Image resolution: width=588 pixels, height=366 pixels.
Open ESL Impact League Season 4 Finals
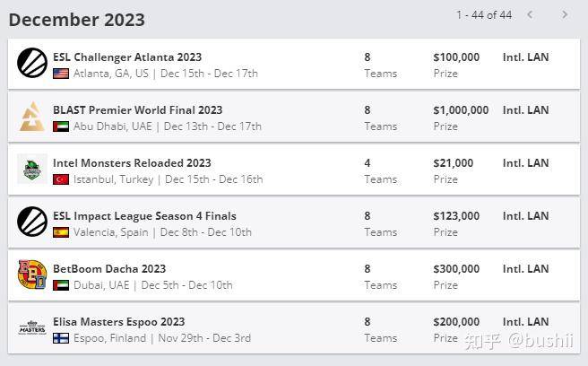(144, 216)
